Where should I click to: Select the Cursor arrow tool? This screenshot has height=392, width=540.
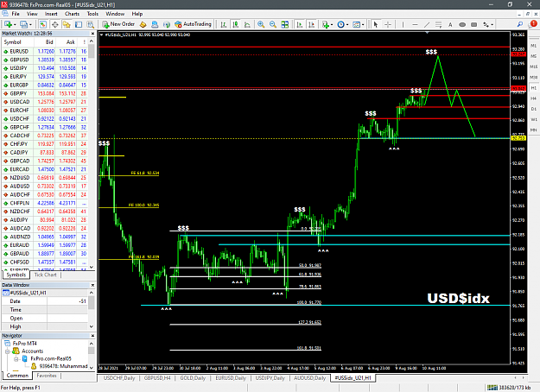pyautogui.click(x=376, y=24)
